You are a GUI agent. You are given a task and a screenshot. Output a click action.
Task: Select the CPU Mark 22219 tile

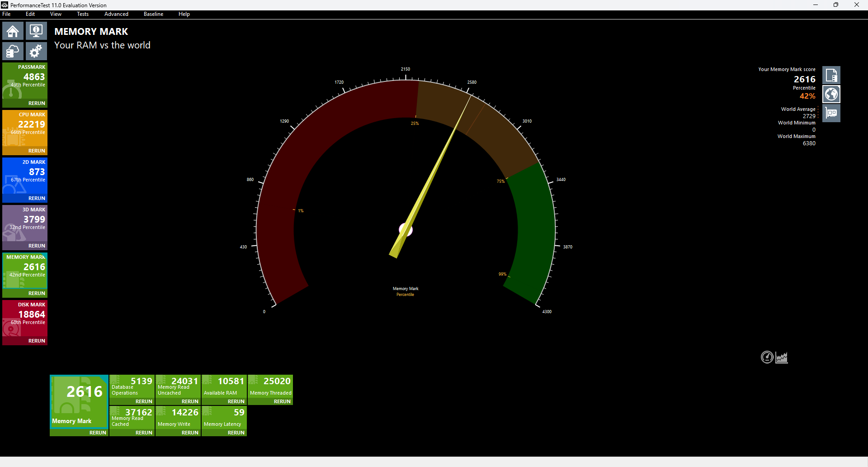tap(25, 129)
